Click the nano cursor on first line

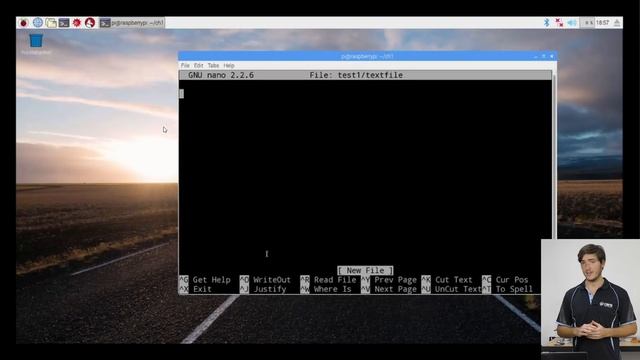[x=182, y=93]
